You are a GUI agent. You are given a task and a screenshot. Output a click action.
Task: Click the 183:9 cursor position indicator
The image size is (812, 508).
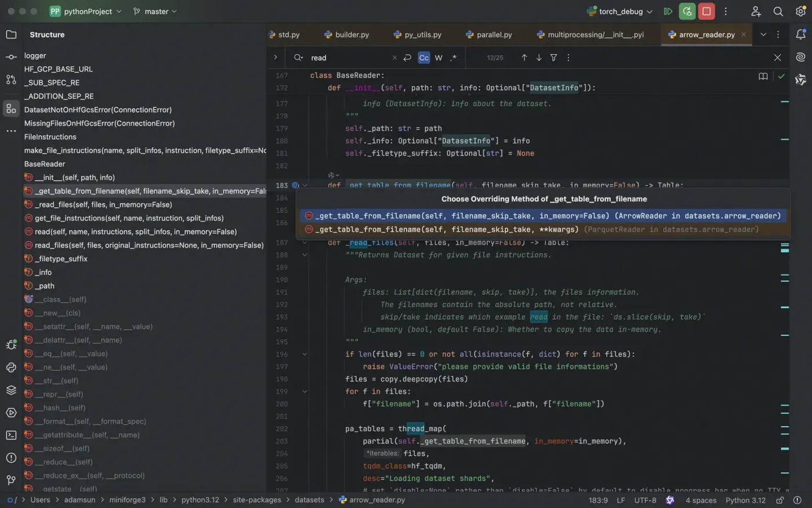click(598, 500)
